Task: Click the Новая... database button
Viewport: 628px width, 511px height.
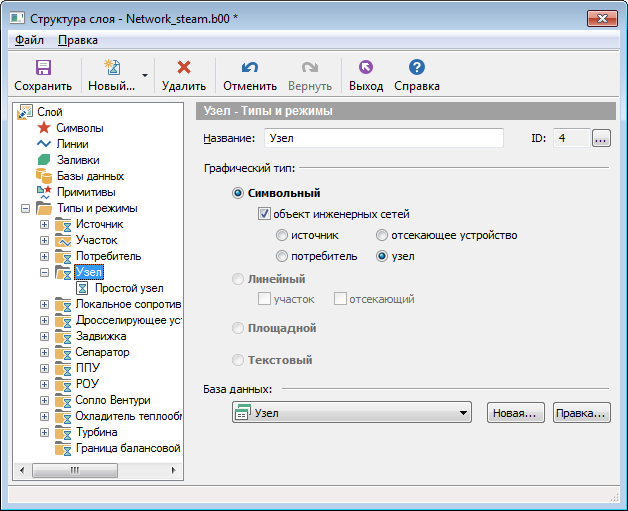Action: [x=515, y=412]
